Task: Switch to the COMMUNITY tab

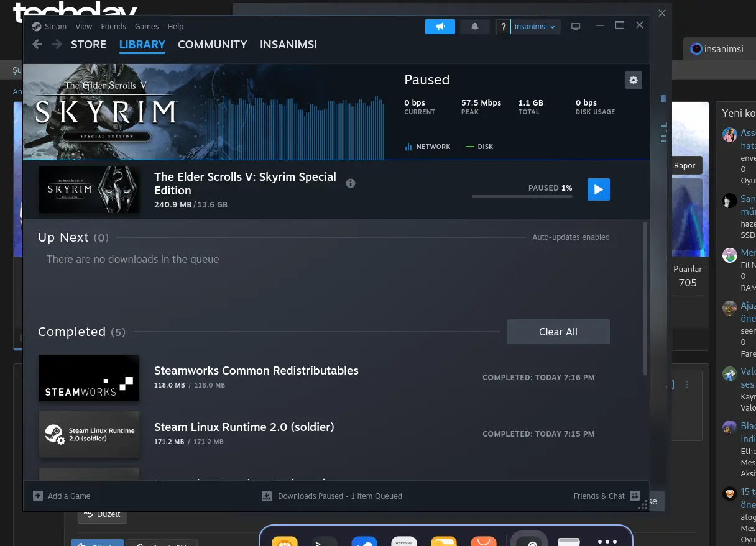Action: [x=213, y=45]
